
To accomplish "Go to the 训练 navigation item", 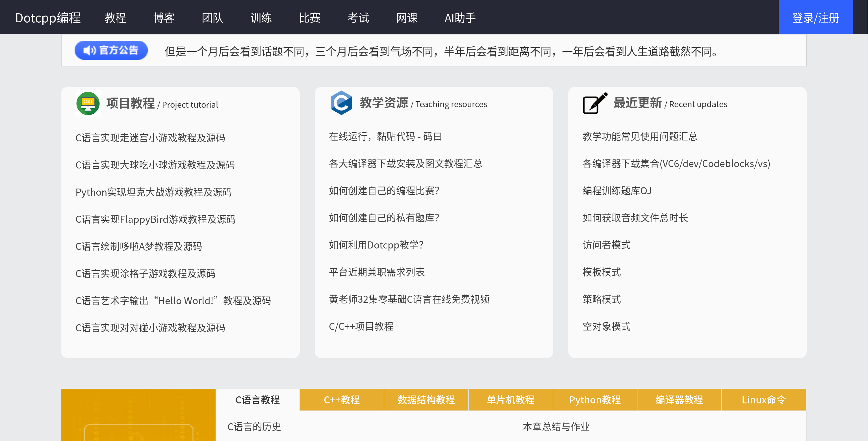I will pyautogui.click(x=261, y=18).
